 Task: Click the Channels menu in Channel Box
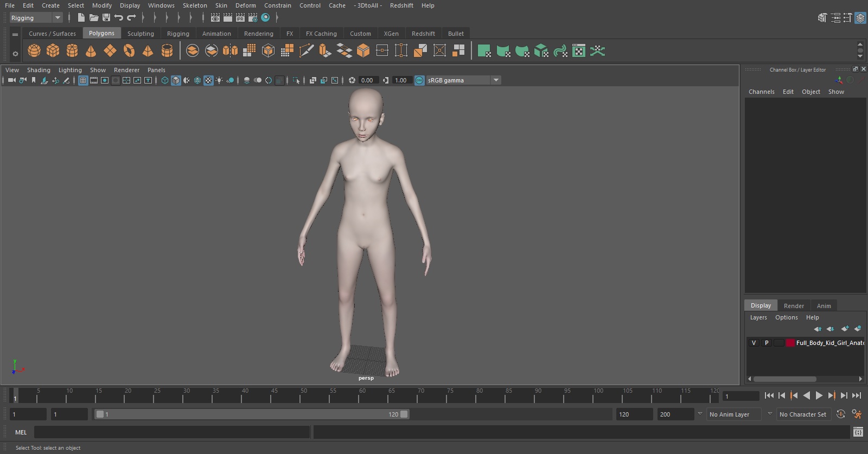(762, 92)
